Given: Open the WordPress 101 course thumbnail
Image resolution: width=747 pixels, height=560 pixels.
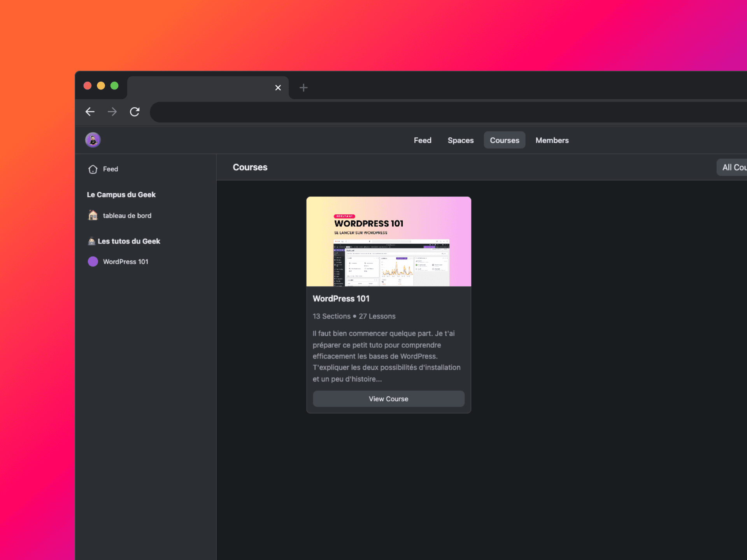Looking at the screenshot, I should click(x=389, y=241).
